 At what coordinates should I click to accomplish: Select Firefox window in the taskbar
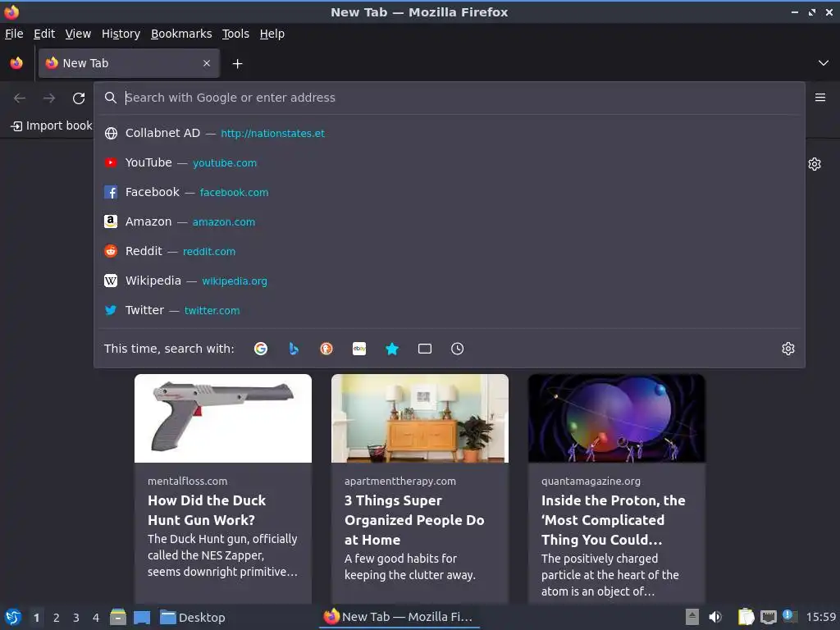399,617
